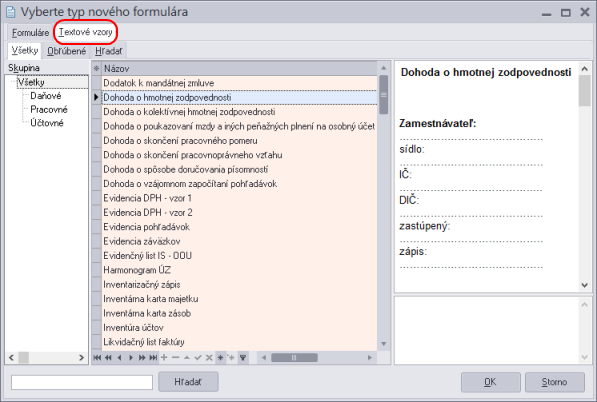Click list vertical scrollbar down arrow
This screenshot has height=402, width=597.
(384, 344)
